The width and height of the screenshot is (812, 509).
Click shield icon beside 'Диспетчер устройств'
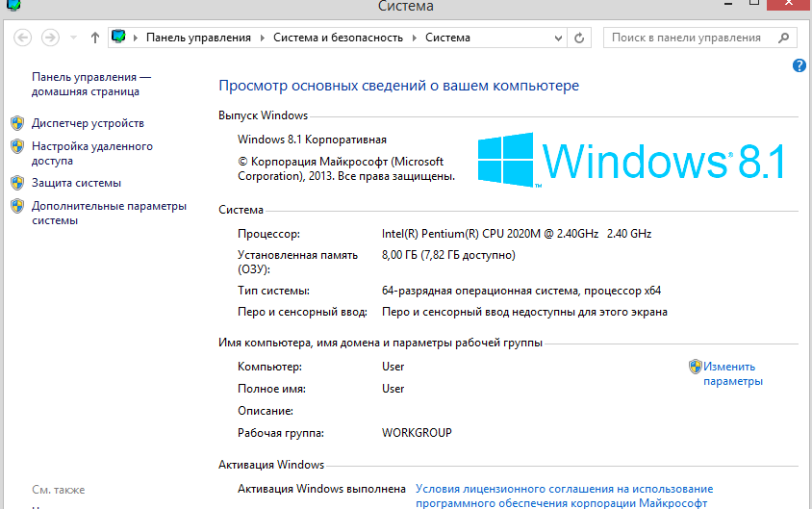tap(17, 123)
